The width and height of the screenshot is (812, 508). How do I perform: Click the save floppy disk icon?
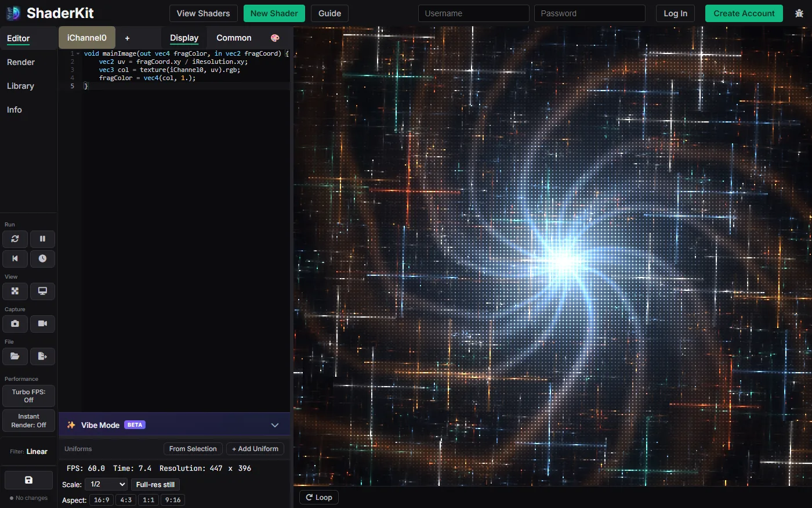pyautogui.click(x=28, y=480)
